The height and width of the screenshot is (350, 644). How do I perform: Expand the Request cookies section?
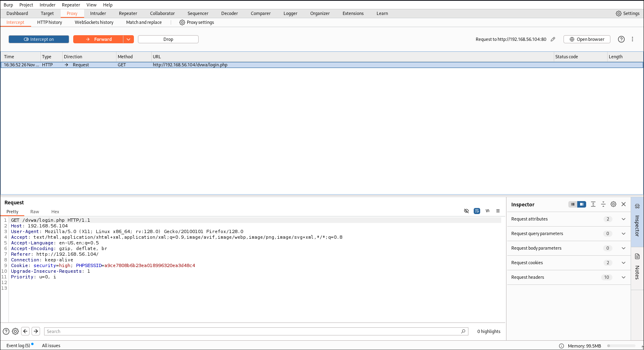pos(623,263)
